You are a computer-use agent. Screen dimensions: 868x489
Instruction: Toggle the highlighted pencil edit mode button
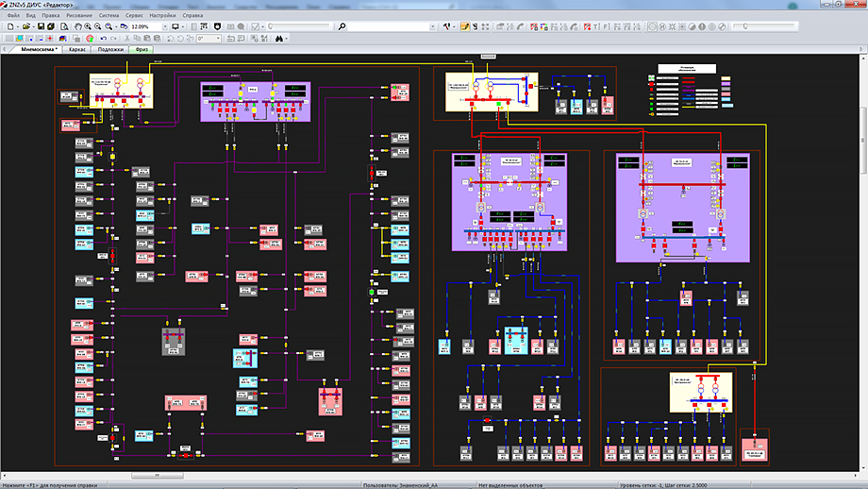[x=465, y=26]
